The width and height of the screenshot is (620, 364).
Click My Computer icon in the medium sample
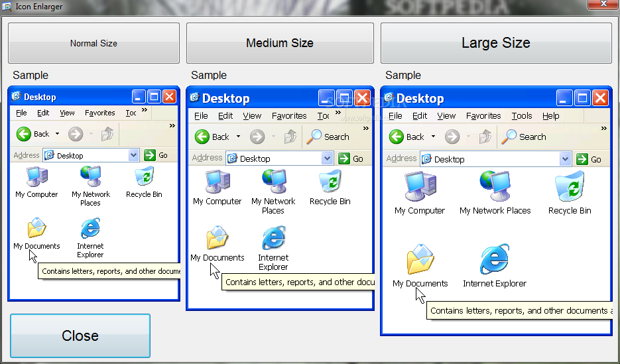pos(217,182)
